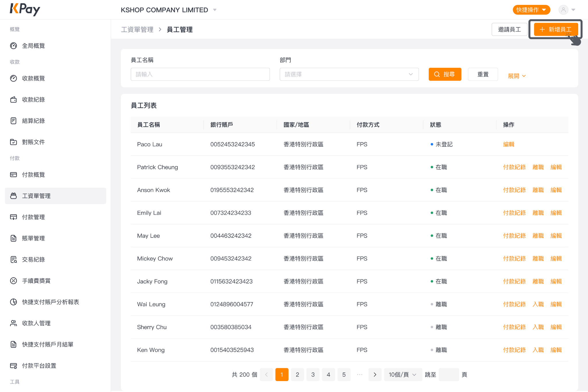
Task: Click the user avatar icon
Action: tap(563, 10)
